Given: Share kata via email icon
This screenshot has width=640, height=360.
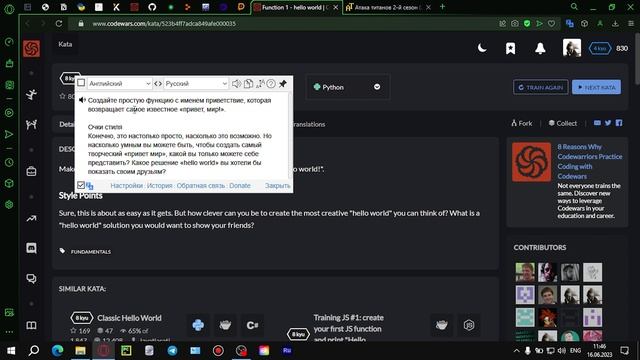Looking at the screenshot, I should tap(597, 123).
